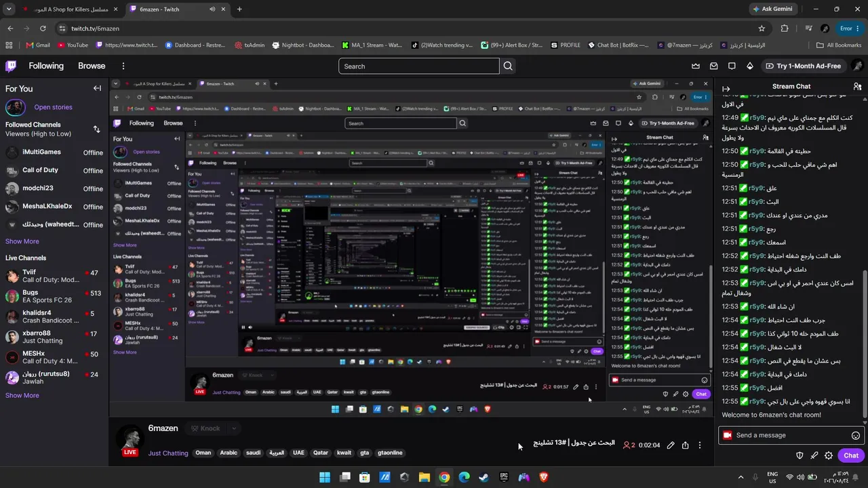Reload the Twitch page

pos(43,28)
